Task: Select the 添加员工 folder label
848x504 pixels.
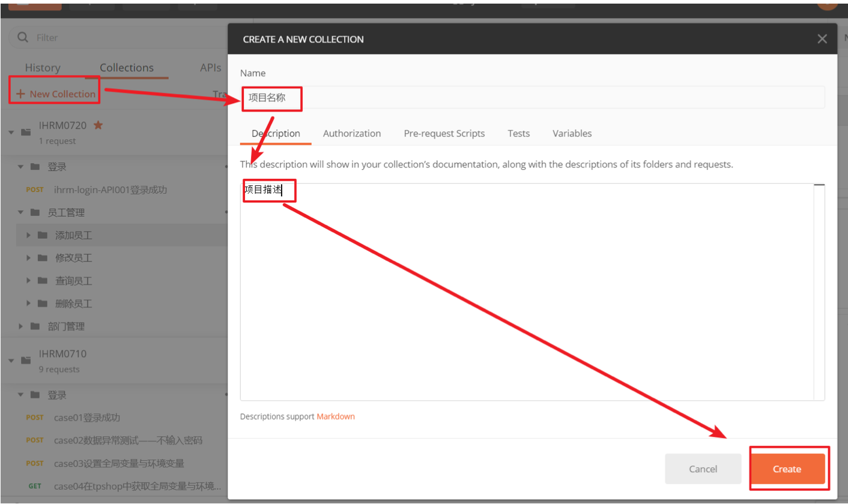Action: click(x=73, y=235)
